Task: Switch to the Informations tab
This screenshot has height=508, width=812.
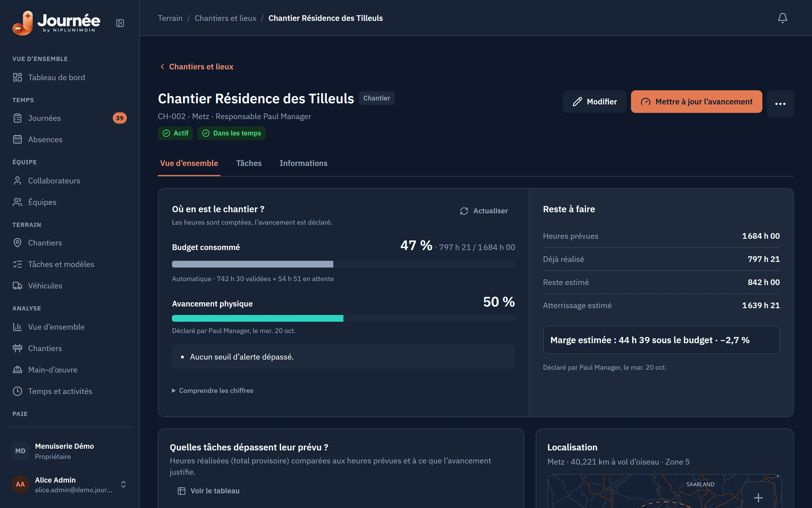Action: [x=303, y=163]
